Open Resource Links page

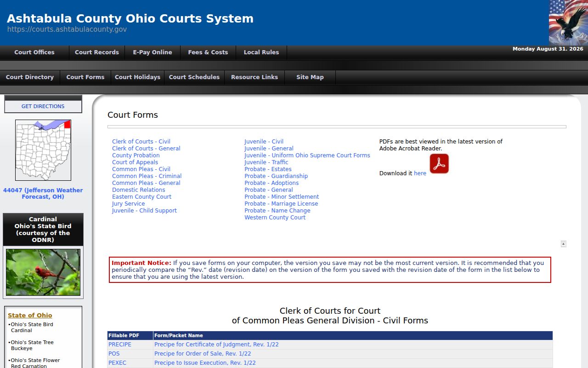coord(254,77)
